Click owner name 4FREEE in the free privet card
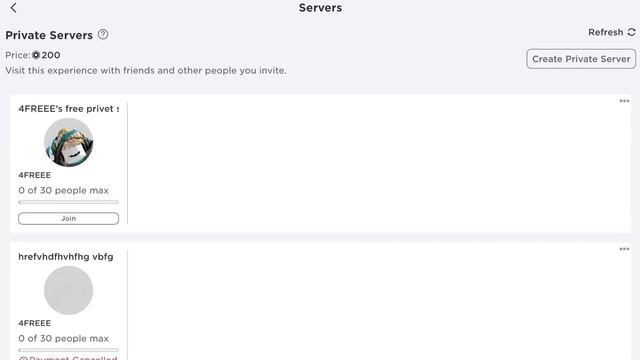The width and height of the screenshot is (640, 360). (35, 175)
